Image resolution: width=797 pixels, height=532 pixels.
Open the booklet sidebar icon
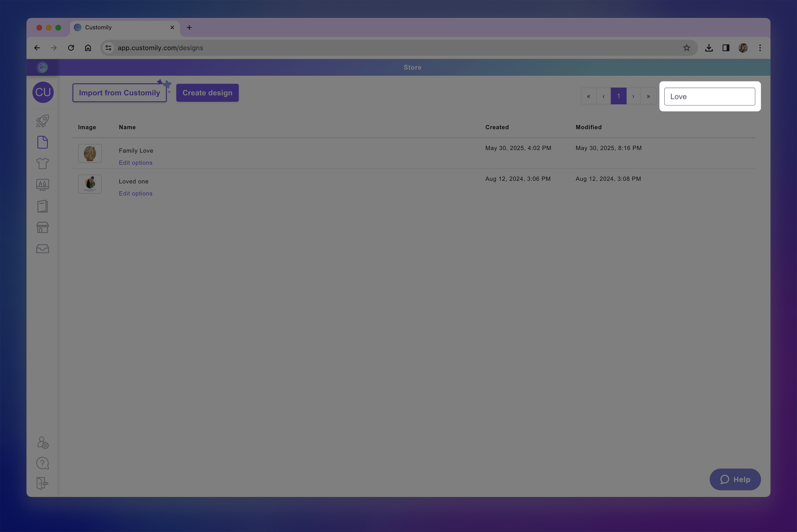click(x=42, y=206)
